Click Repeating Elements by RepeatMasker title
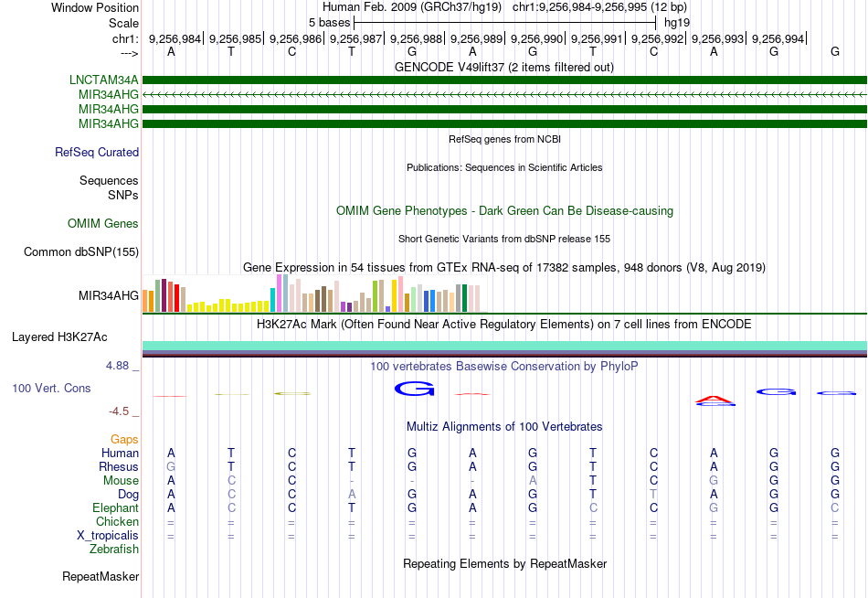Screen dimensions: 868x598 point(504,563)
